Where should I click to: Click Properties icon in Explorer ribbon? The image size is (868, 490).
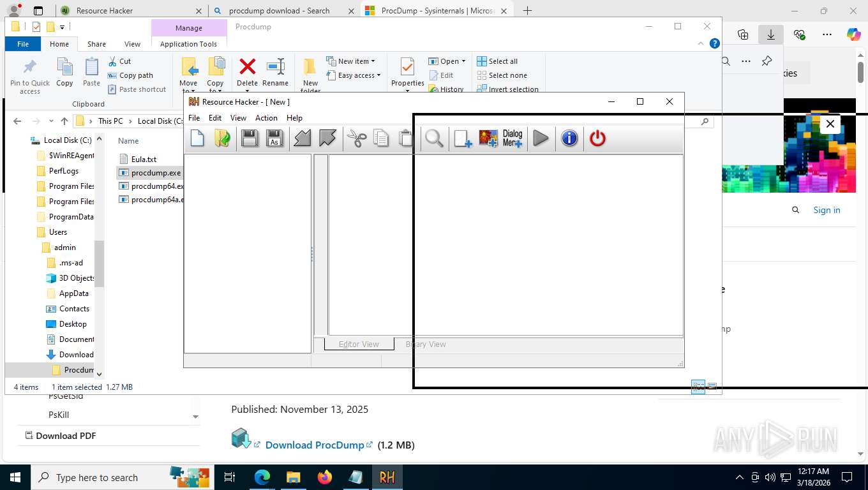408,73
